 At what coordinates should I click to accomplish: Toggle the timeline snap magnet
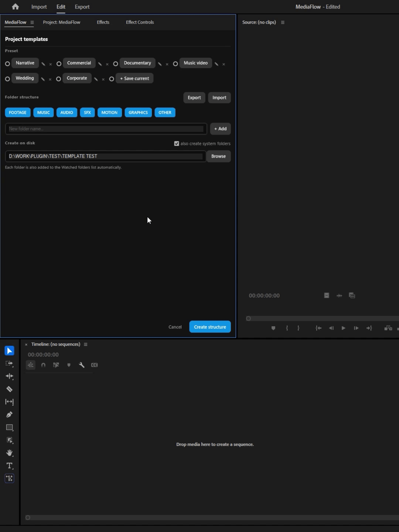[43, 365]
